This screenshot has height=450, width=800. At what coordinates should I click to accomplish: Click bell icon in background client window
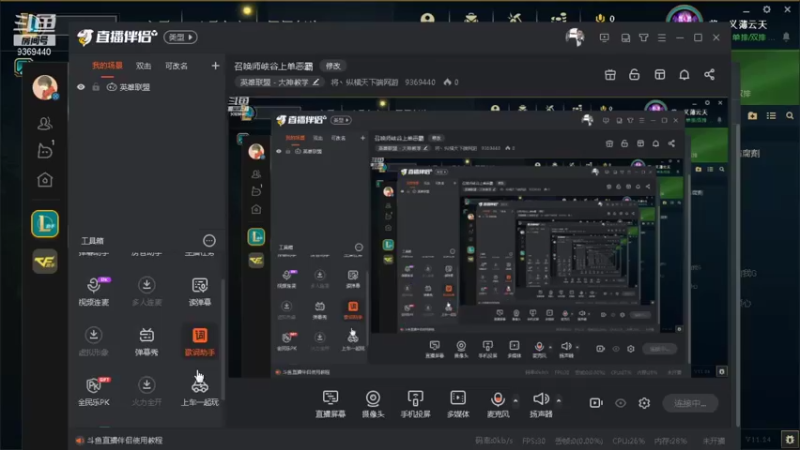tap(786, 37)
